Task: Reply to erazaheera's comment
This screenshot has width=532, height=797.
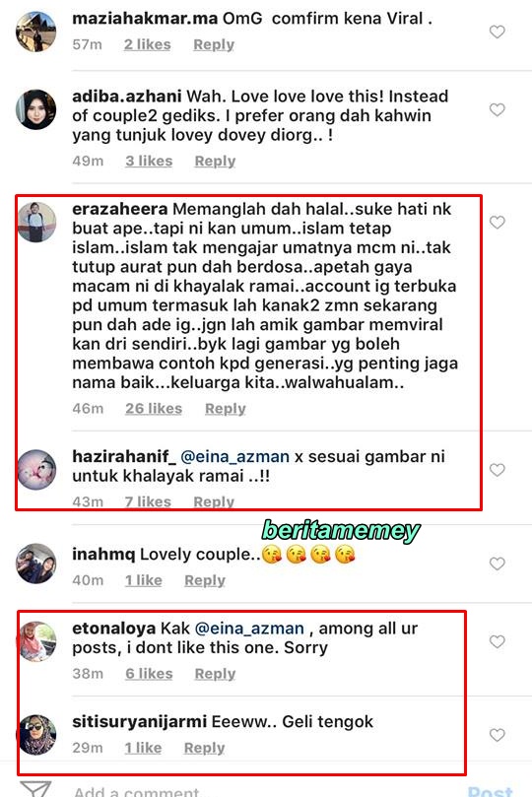Action: [225, 409]
